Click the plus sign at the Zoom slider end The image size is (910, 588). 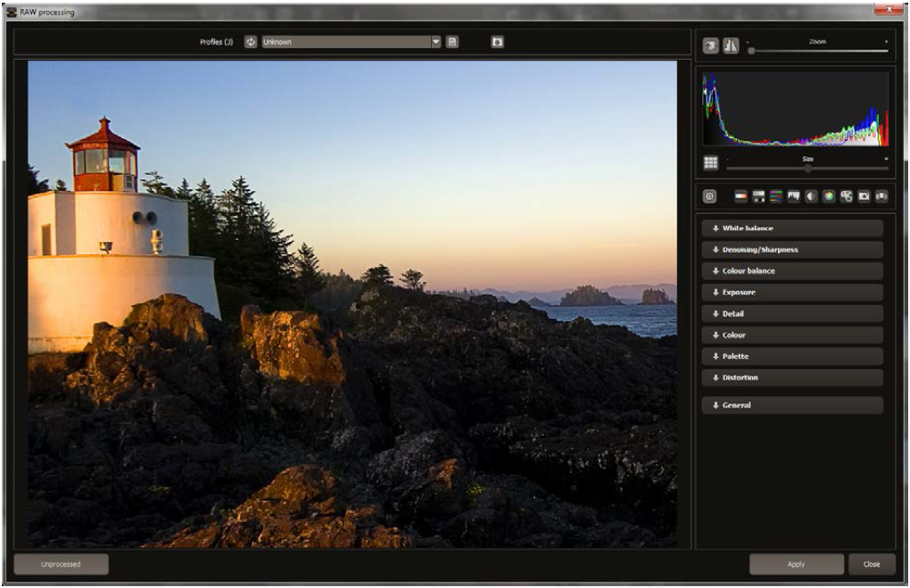click(x=886, y=42)
